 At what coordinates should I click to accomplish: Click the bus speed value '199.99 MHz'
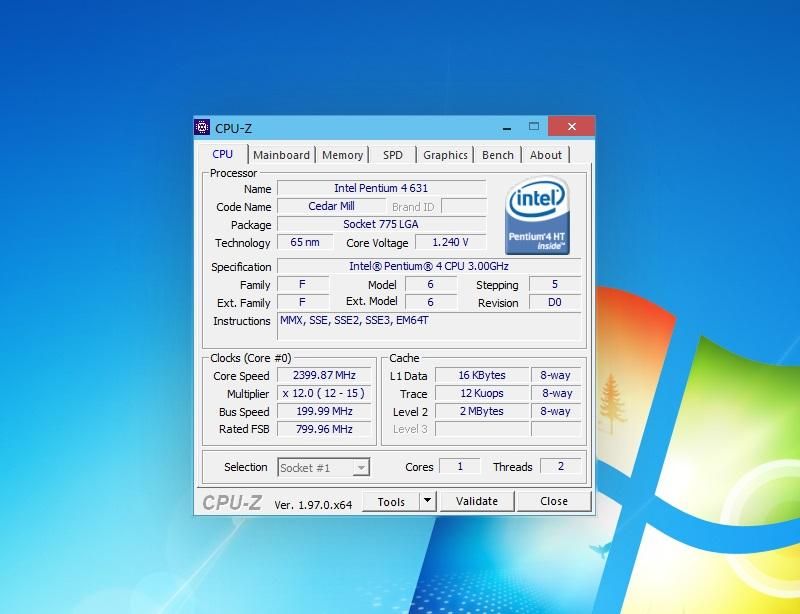324,411
